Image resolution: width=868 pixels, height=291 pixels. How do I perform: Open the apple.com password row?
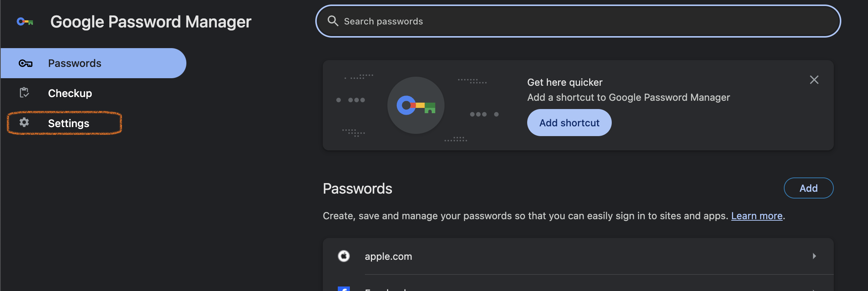click(578, 256)
